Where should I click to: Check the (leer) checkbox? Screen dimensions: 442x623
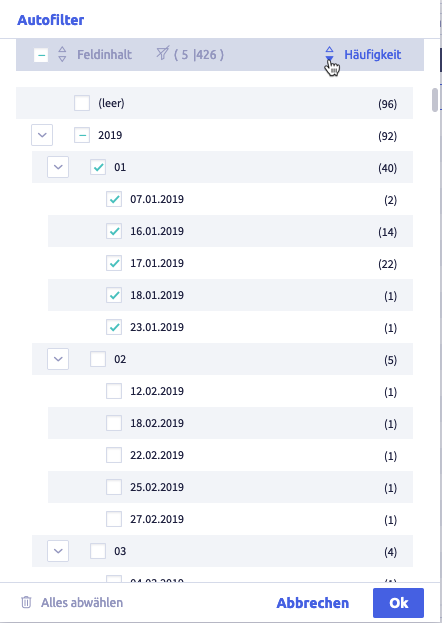tap(82, 103)
